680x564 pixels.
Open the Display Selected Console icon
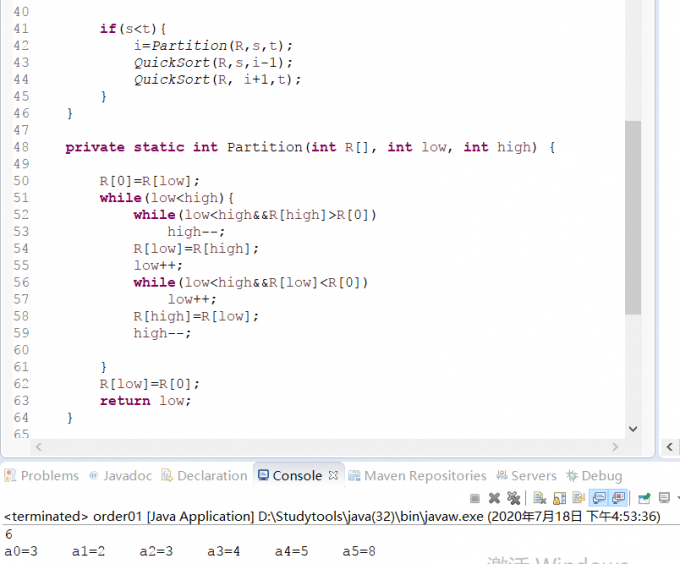click(x=664, y=497)
